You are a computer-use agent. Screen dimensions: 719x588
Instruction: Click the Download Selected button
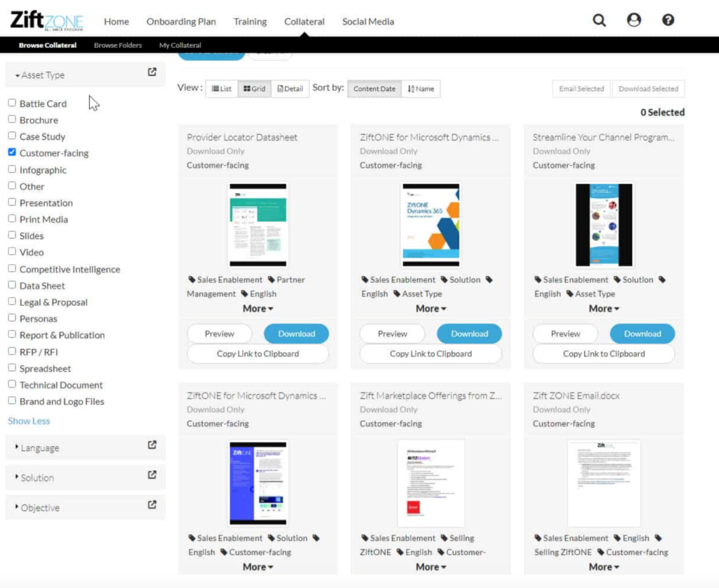648,89
